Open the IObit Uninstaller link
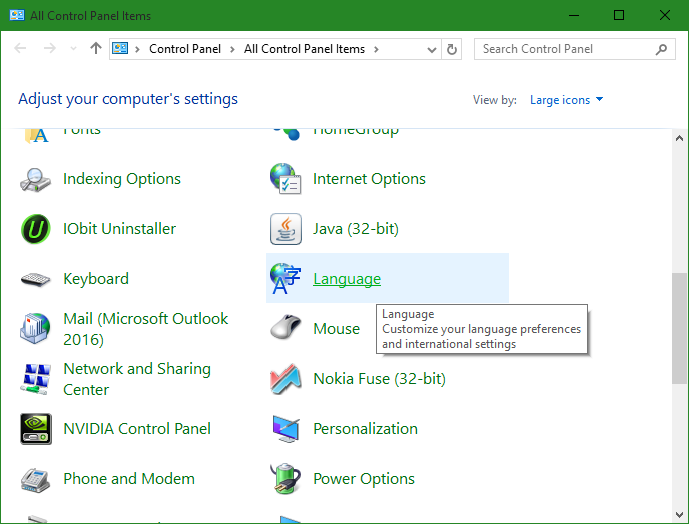 click(x=120, y=229)
